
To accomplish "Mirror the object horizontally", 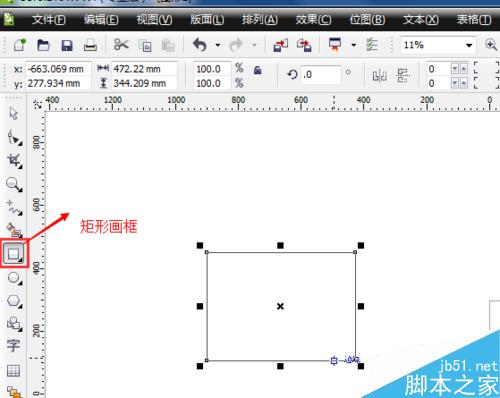I will click(379, 76).
